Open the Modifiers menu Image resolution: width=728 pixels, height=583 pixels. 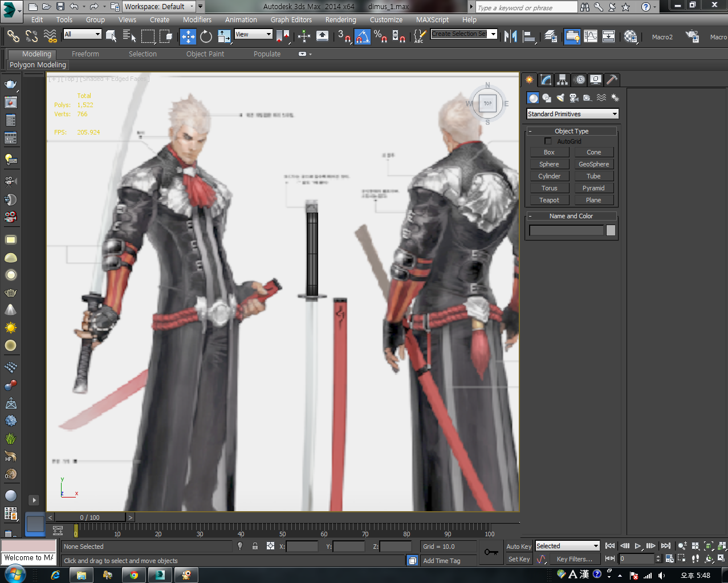click(x=197, y=19)
